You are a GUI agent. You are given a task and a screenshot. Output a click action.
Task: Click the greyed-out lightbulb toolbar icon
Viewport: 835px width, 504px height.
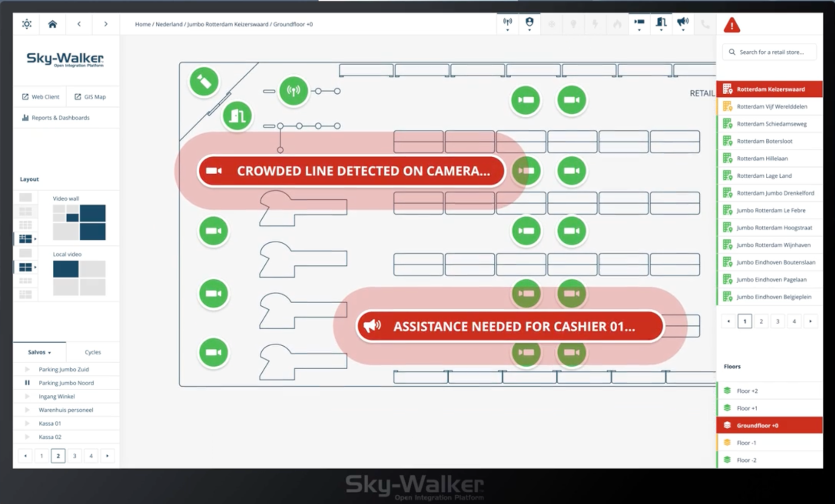point(574,24)
